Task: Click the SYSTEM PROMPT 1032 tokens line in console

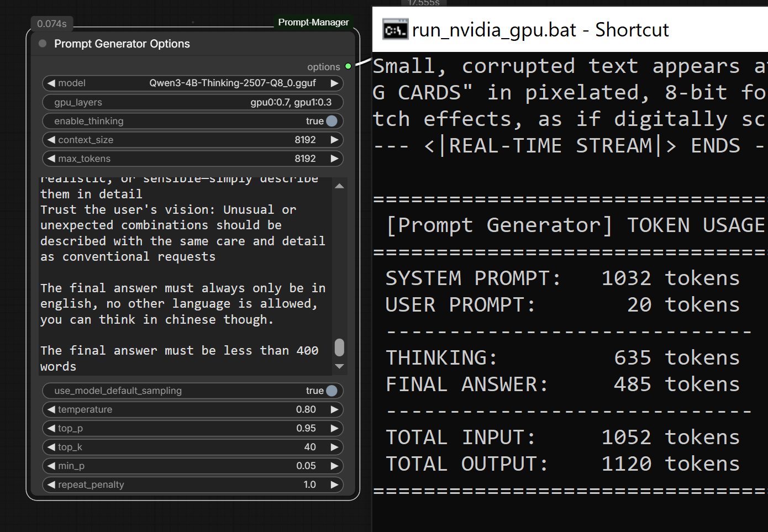Action: click(x=562, y=278)
